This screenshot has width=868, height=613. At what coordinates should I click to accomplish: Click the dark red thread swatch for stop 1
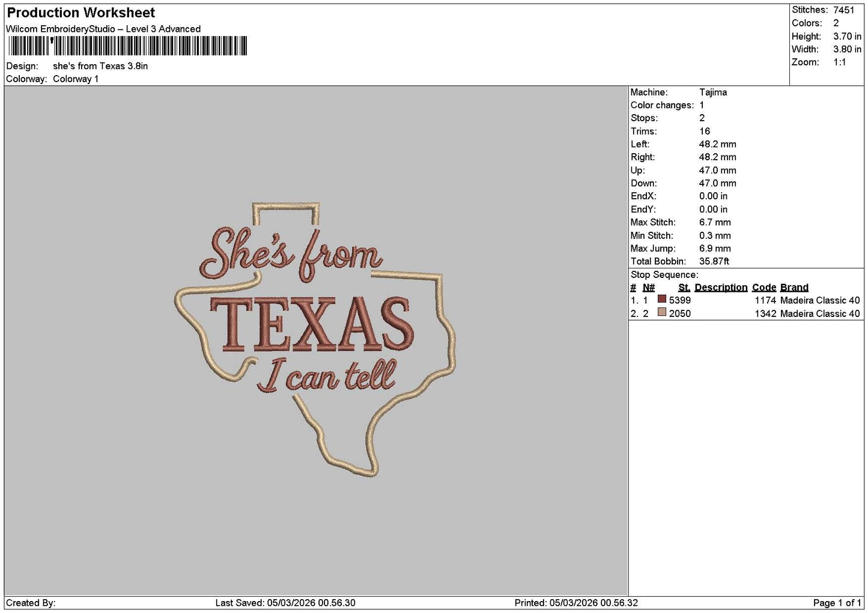(662, 299)
